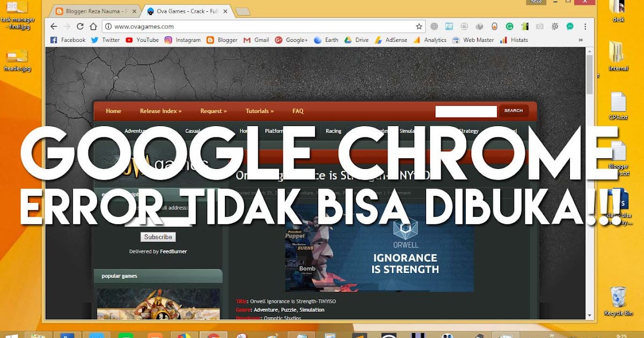Open the Instagram bookmark

pyautogui.click(x=182, y=40)
